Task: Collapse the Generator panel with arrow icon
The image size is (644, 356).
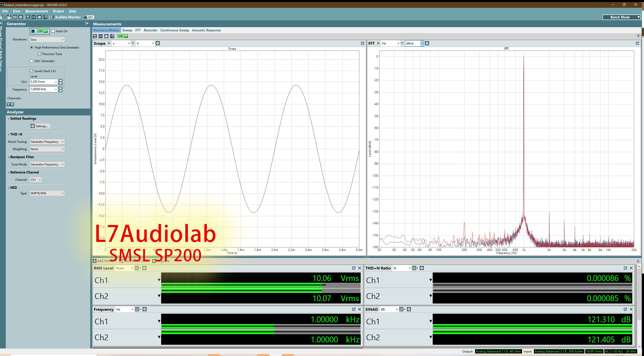Action: point(87,23)
